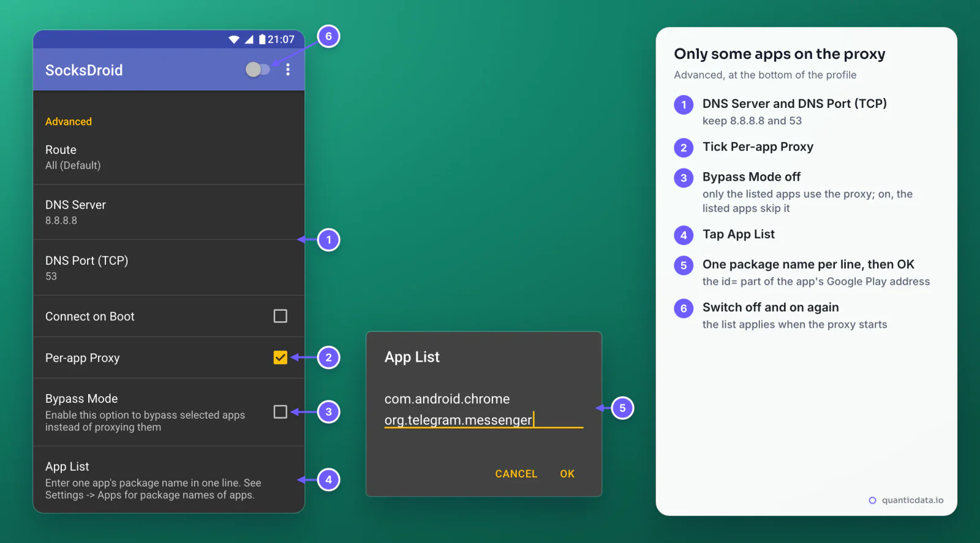Tick the Bypass Mode checkbox
The width and height of the screenshot is (980, 543).
280,412
